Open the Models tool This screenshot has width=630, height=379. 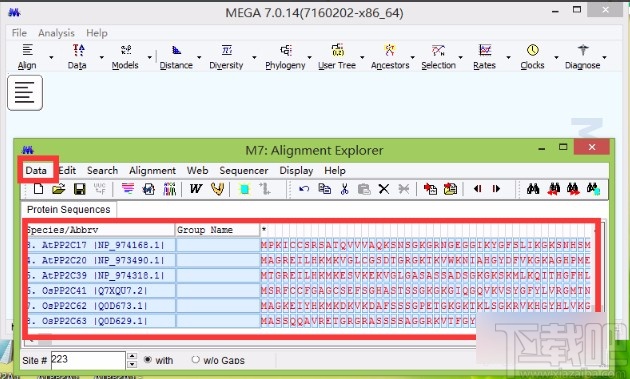125,57
